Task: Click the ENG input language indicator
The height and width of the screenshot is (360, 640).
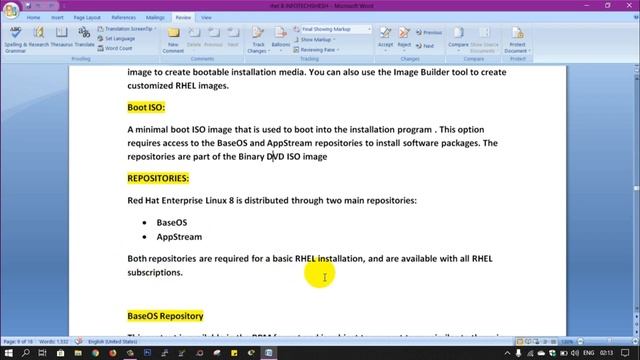Action: pos(589,353)
